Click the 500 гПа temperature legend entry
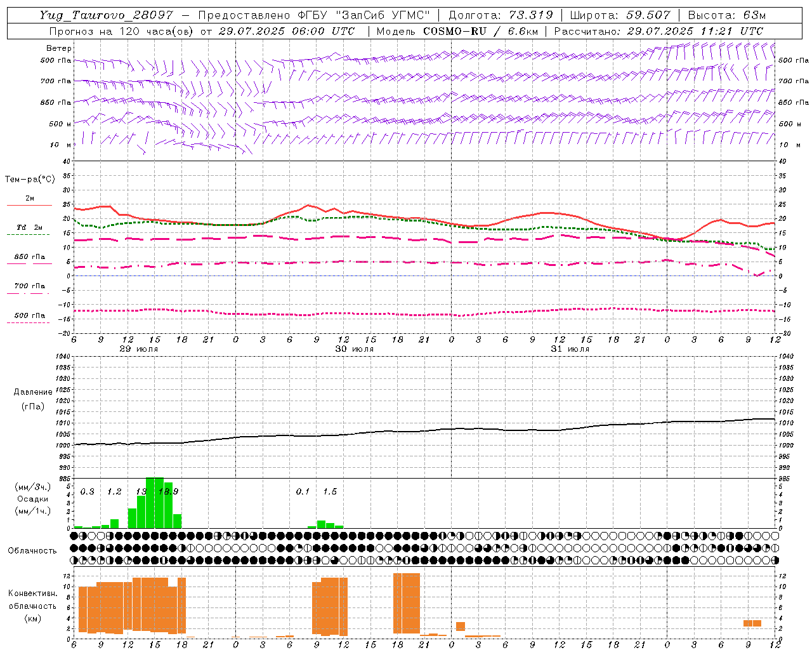 tap(30, 315)
